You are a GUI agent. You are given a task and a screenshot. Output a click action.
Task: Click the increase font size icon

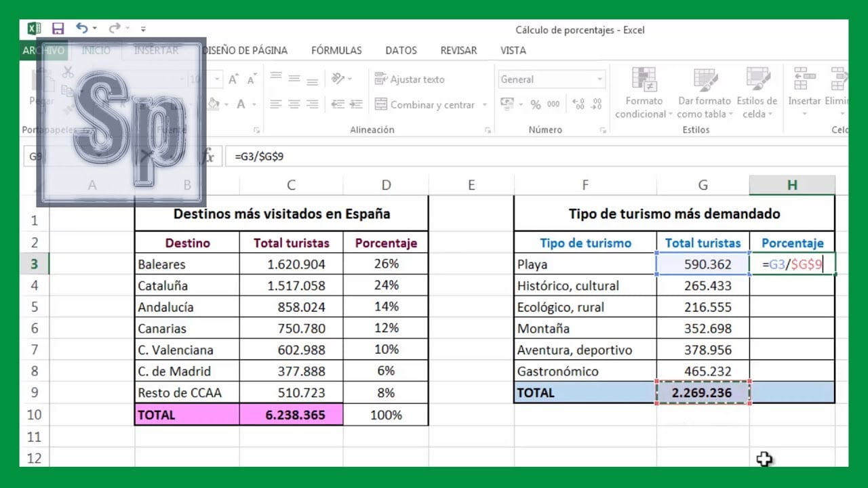pos(233,79)
